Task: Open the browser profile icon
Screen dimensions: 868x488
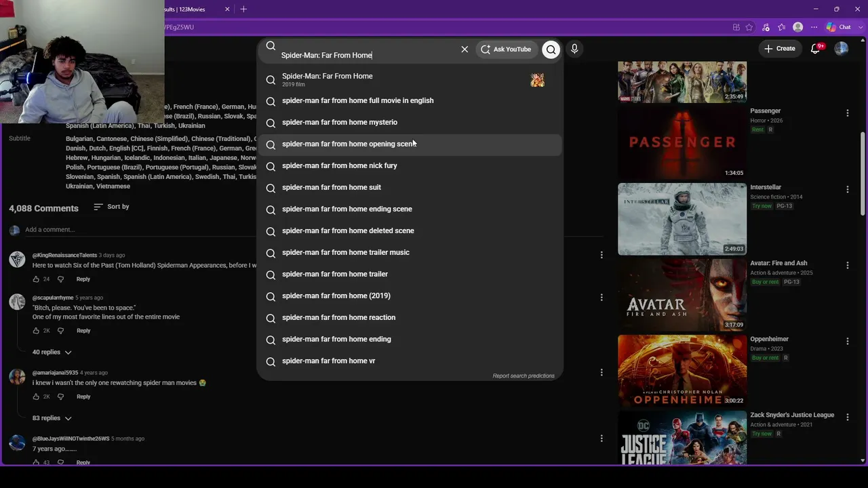Action: [798, 27]
